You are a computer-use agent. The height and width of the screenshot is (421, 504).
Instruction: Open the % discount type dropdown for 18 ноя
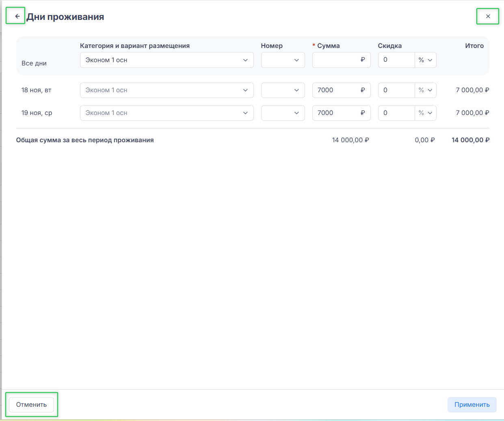[x=425, y=90]
